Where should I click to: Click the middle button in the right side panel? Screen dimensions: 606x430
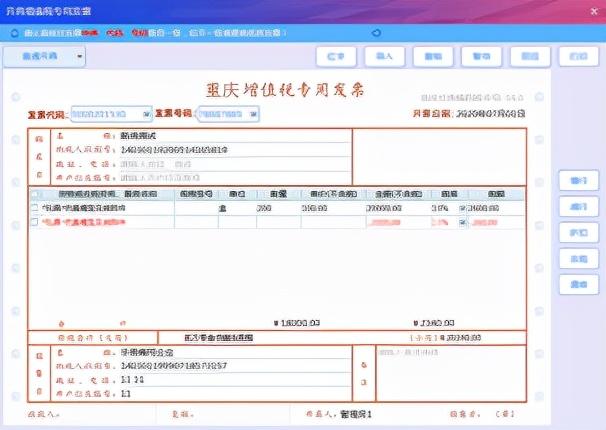point(579,233)
